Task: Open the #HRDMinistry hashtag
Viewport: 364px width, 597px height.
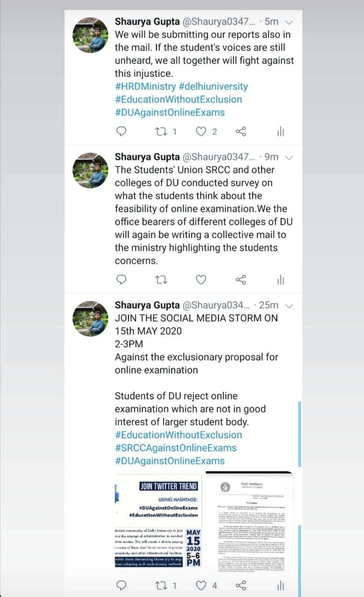Action: [x=145, y=87]
